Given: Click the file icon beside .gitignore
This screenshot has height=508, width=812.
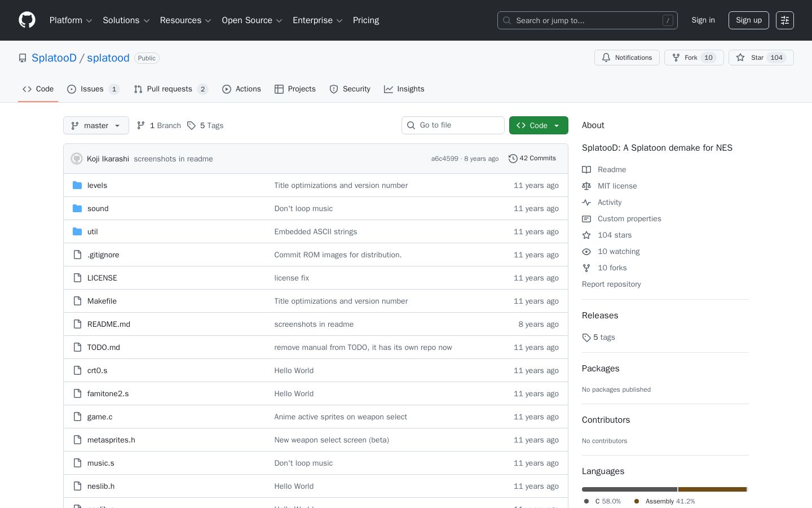Looking at the screenshot, I should [x=77, y=255].
